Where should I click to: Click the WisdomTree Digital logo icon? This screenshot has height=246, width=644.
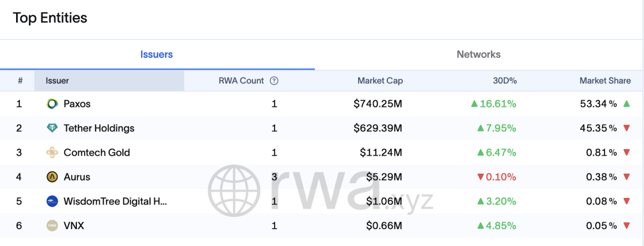pyautogui.click(x=52, y=201)
